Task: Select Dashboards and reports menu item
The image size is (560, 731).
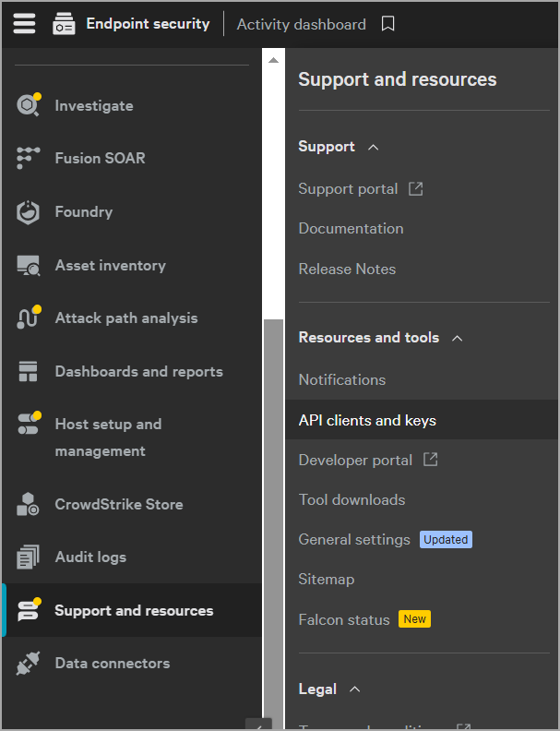Action: pyautogui.click(x=138, y=371)
